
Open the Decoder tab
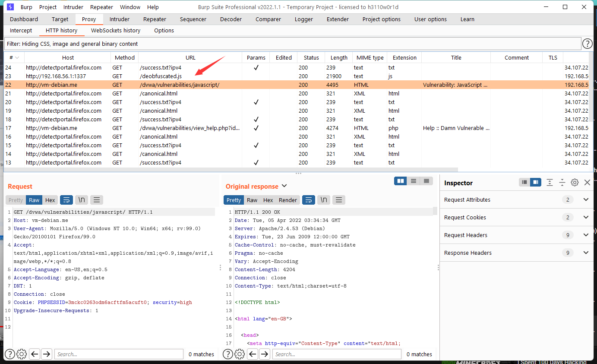(231, 19)
